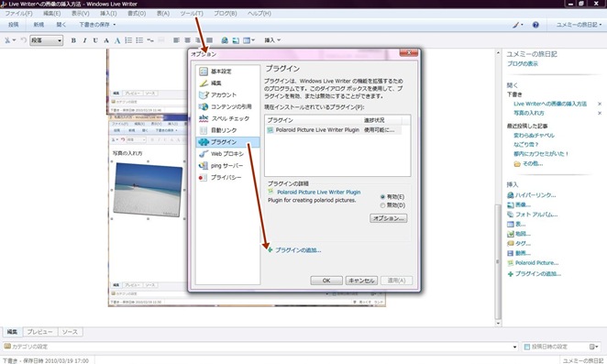Apply strikethrough from the toolbar
Viewport: 607px width, 364px height.
(106, 40)
